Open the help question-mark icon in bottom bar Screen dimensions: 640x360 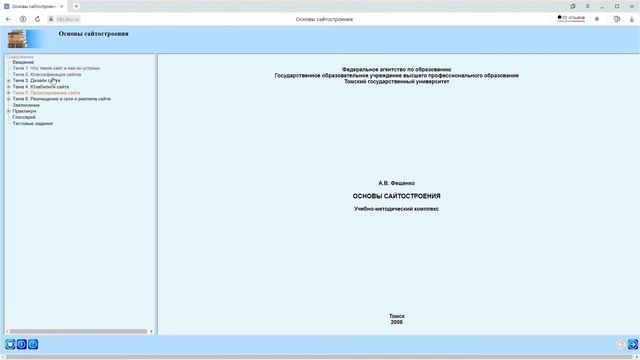33,344
